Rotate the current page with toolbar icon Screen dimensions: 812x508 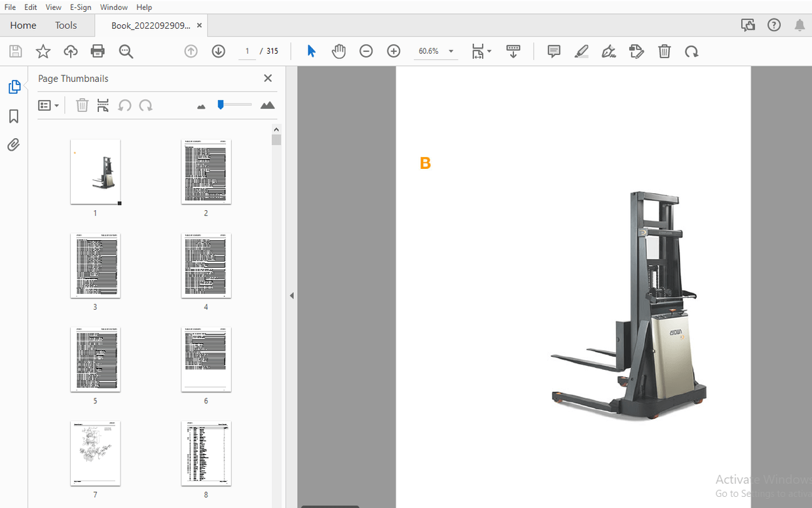[x=692, y=51]
